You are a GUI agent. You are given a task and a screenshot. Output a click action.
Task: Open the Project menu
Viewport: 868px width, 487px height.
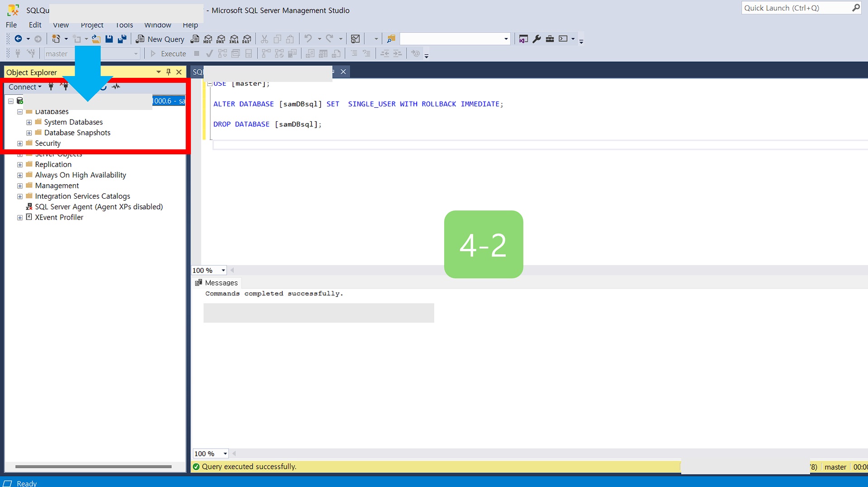[92, 25]
